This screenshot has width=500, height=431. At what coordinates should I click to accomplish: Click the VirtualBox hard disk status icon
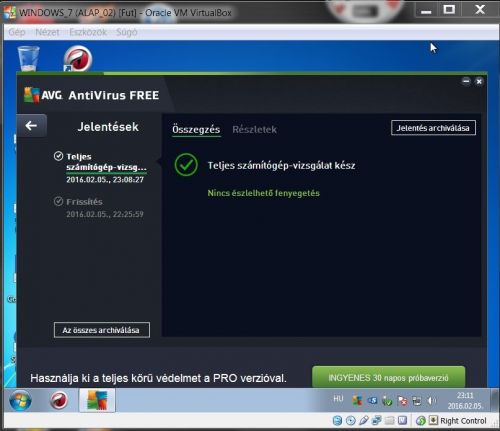pos(337,421)
